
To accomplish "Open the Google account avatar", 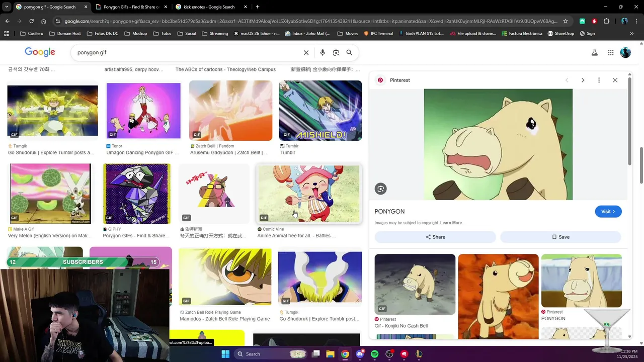I will click(625, 52).
